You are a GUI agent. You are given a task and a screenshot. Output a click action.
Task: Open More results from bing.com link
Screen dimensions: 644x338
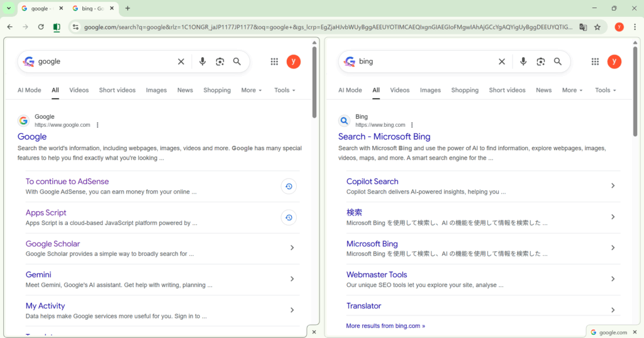(x=386, y=325)
